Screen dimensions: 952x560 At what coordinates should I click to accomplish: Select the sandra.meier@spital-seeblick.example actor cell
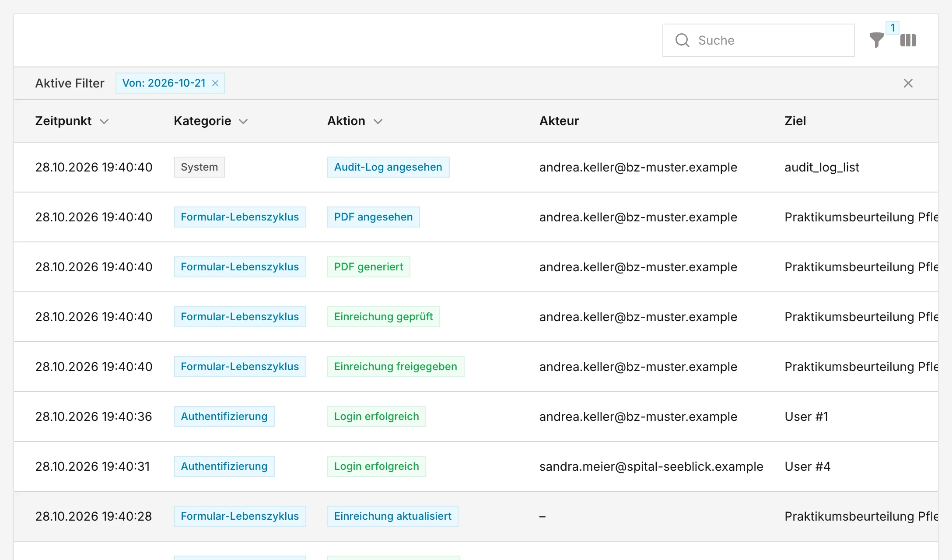651,466
